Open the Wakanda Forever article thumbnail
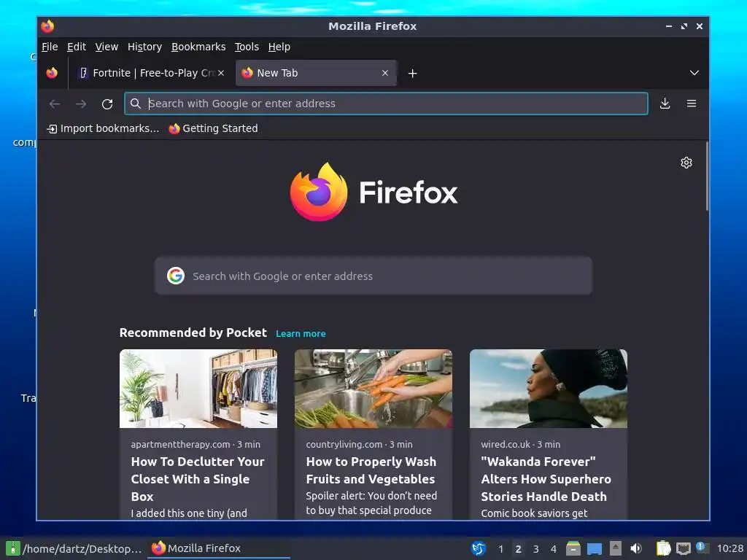 (x=549, y=389)
